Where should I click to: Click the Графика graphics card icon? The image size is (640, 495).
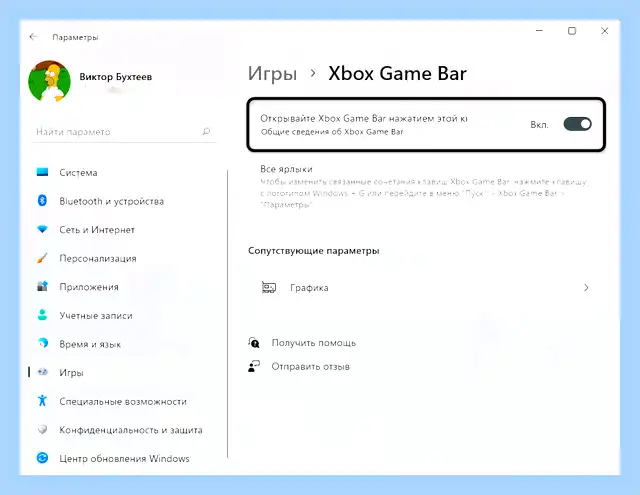pos(269,287)
